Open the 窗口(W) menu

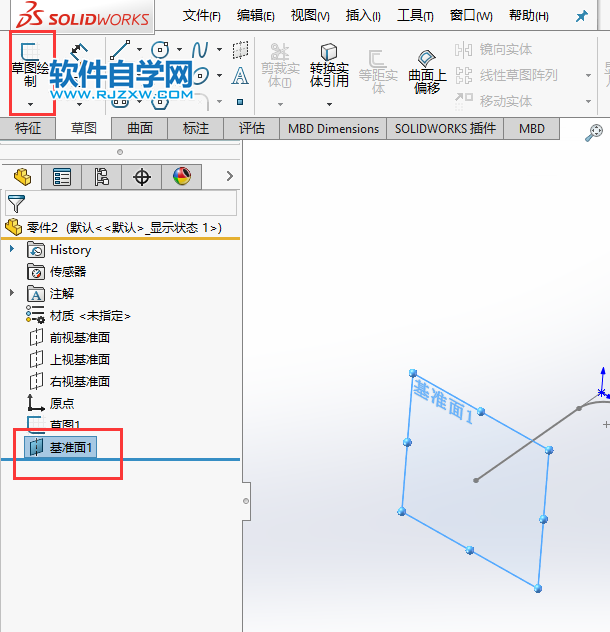[471, 16]
